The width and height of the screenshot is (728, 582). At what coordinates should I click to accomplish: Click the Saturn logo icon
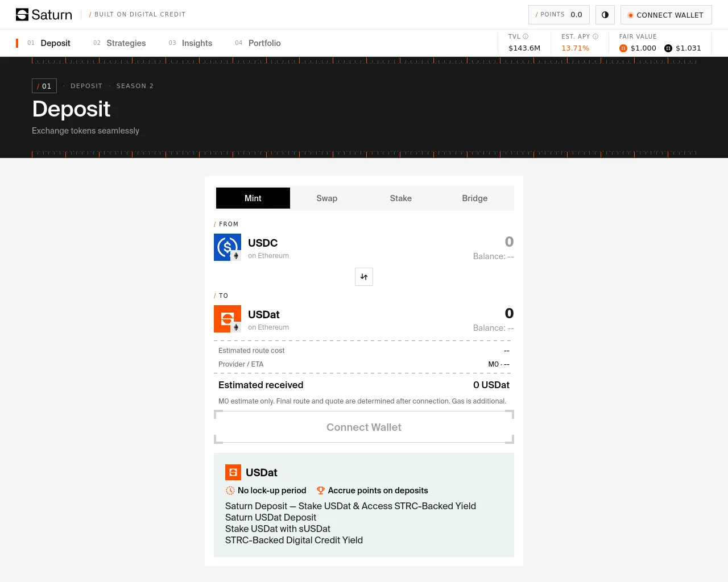click(x=22, y=15)
